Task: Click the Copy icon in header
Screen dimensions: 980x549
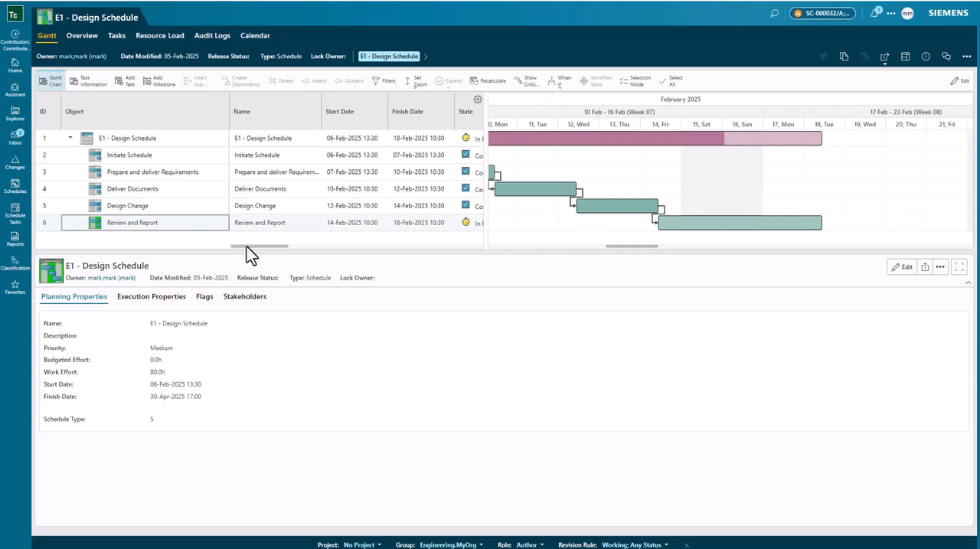Action: (x=844, y=57)
